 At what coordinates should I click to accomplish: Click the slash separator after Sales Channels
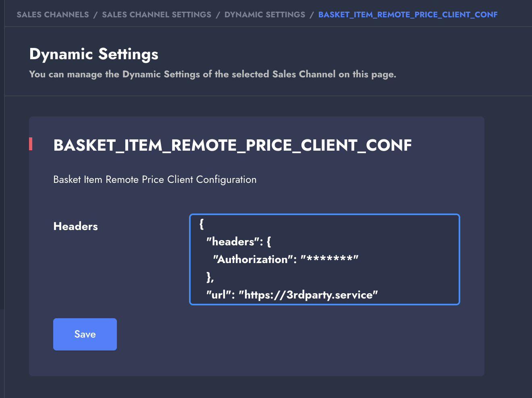point(96,15)
